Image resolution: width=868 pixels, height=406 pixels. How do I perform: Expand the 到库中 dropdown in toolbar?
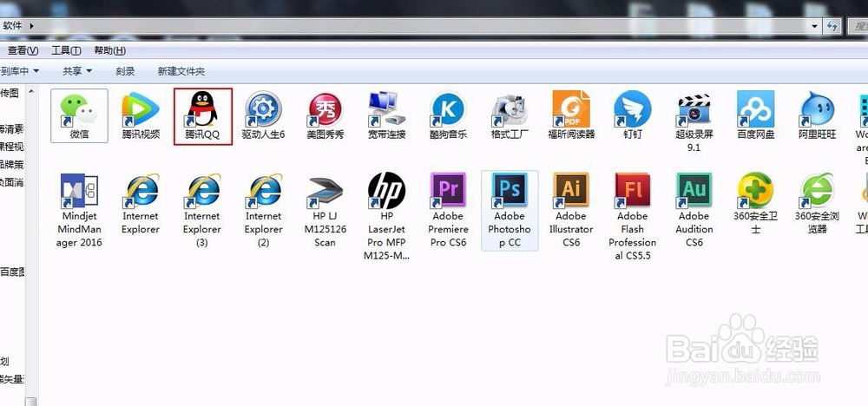(20, 71)
